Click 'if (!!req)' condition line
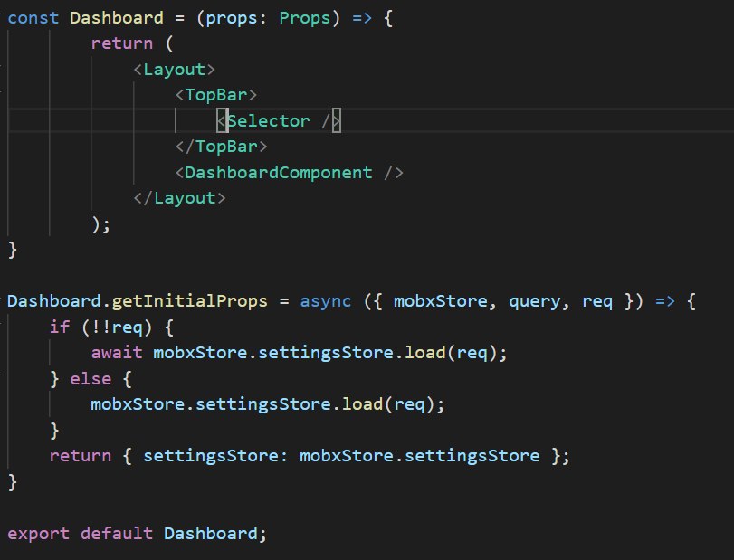Screen dimensions: 734x560 (111, 327)
